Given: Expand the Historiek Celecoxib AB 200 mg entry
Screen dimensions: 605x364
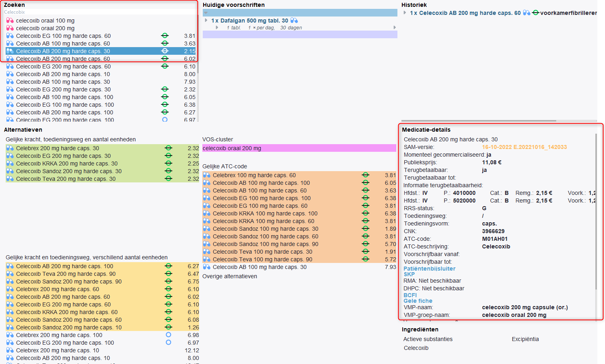Looking at the screenshot, I should (405, 13).
